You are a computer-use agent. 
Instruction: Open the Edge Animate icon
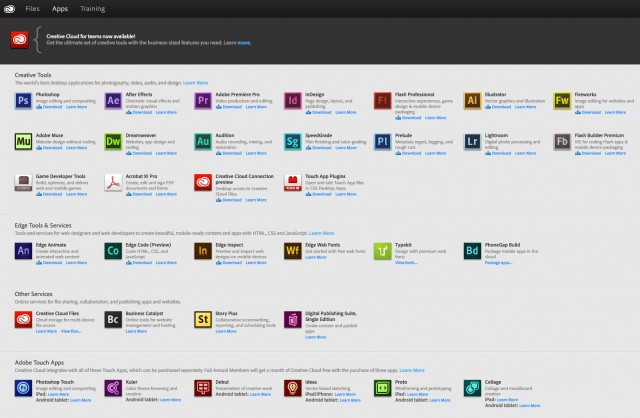pos(24,250)
